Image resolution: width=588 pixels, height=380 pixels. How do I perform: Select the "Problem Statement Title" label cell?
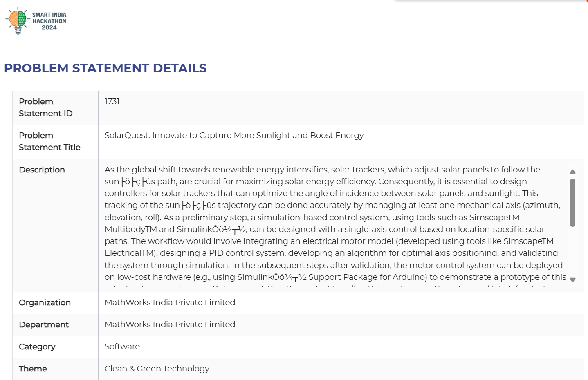[49, 141]
